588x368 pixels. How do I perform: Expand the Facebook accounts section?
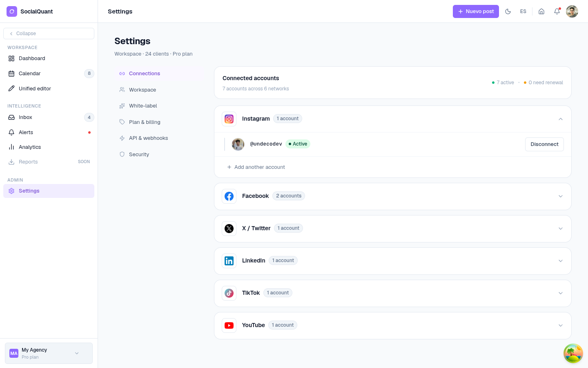[561, 196]
